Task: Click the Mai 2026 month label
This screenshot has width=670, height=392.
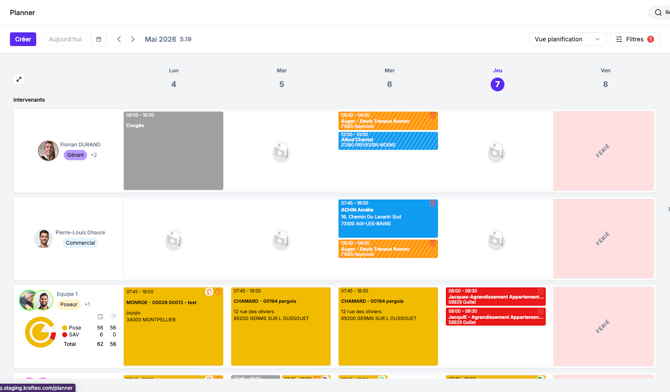Action: coord(160,39)
